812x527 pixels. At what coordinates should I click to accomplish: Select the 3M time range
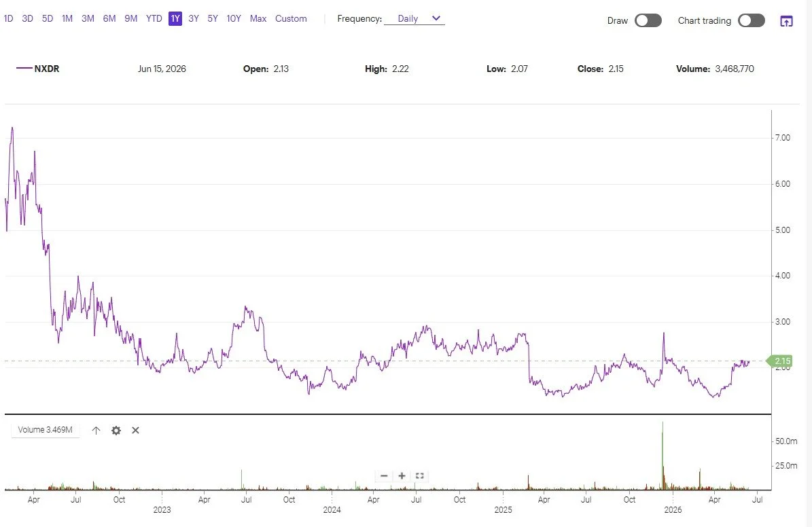coord(88,18)
